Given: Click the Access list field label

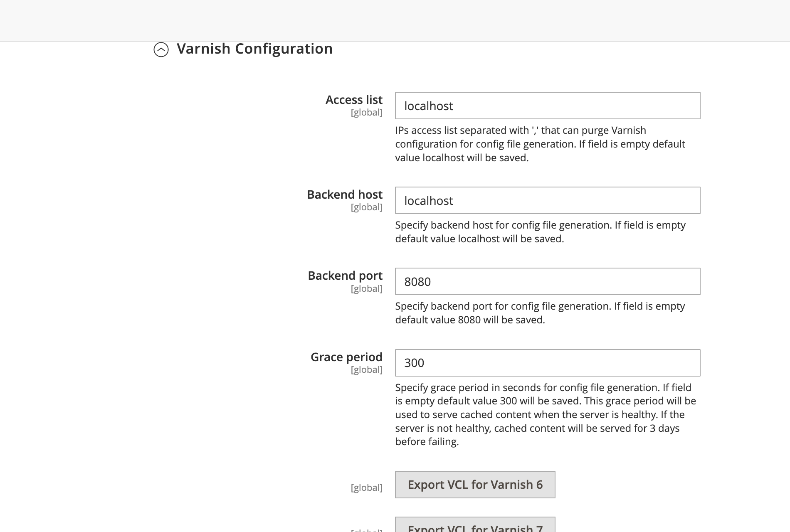Looking at the screenshot, I should tap(354, 100).
